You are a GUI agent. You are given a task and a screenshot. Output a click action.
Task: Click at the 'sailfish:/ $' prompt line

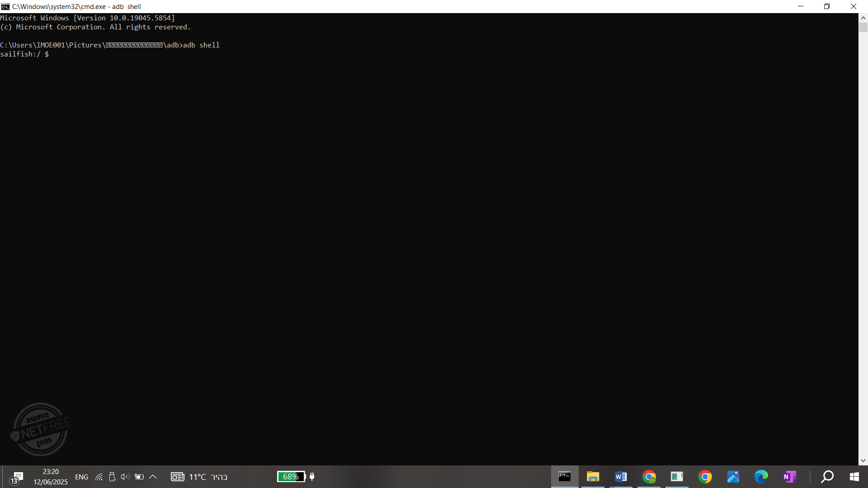click(x=24, y=54)
